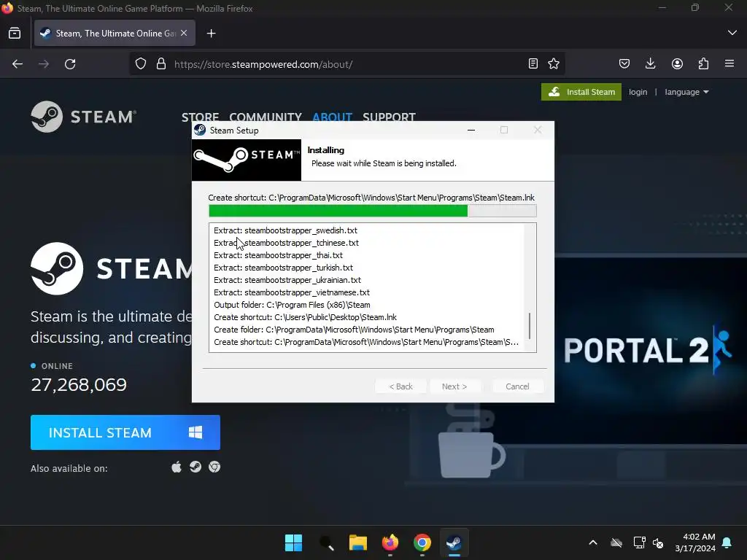Open the extensions puzzle icon
This screenshot has width=747, height=560.
703,64
